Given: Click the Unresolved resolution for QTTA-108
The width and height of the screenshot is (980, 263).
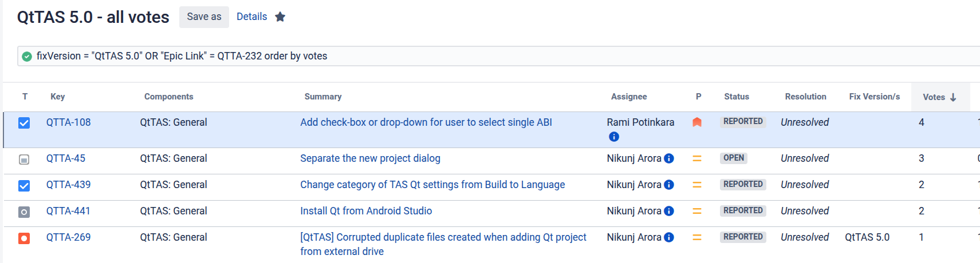Looking at the screenshot, I should (x=805, y=122).
